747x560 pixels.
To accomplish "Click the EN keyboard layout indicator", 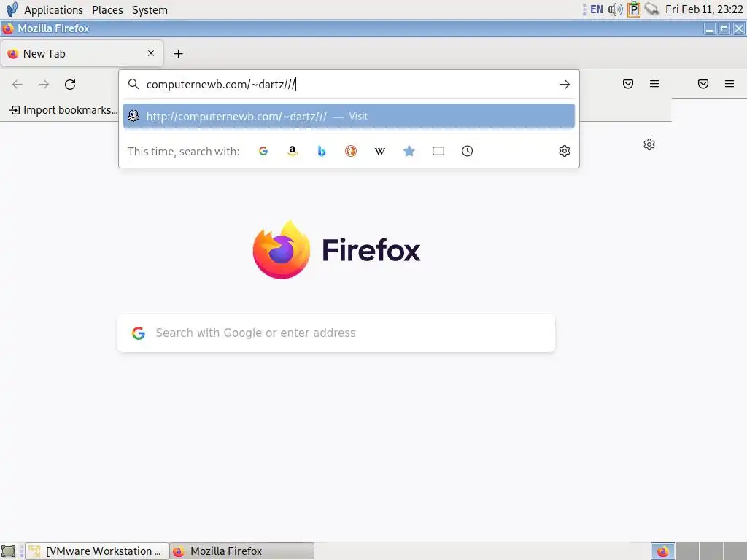I will point(597,9).
